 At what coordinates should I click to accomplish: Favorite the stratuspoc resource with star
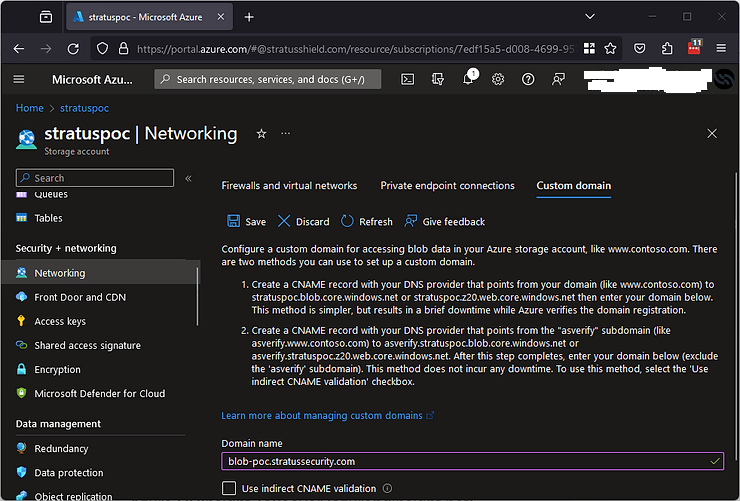click(x=261, y=134)
